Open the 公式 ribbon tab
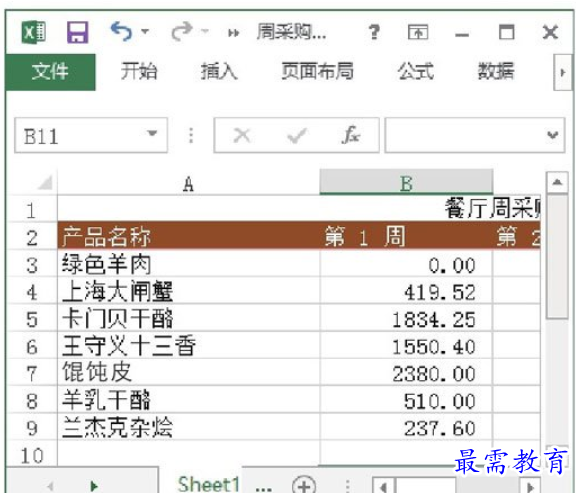The image size is (576, 493). click(x=416, y=71)
